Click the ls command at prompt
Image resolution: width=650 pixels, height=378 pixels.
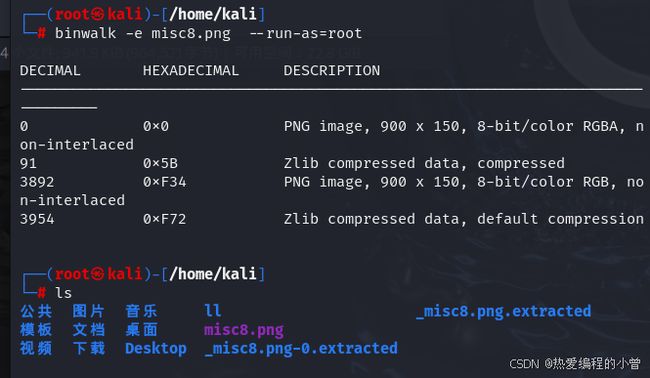pos(63,293)
